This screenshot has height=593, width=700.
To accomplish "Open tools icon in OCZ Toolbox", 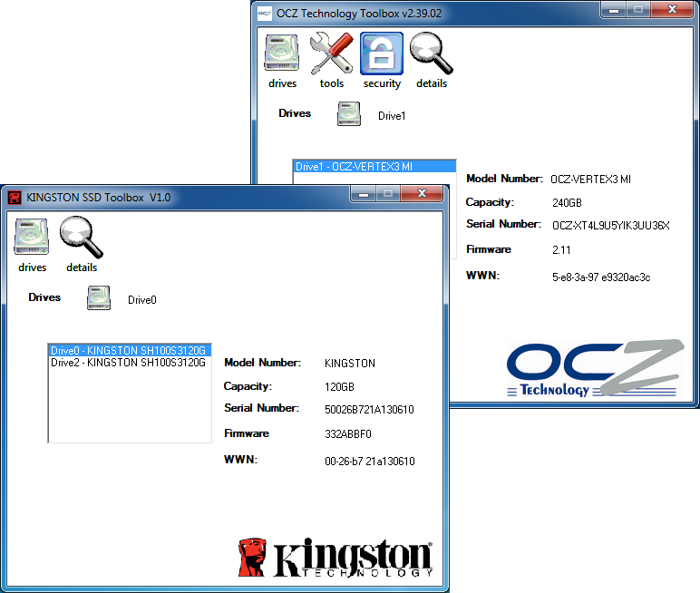I will point(331,53).
